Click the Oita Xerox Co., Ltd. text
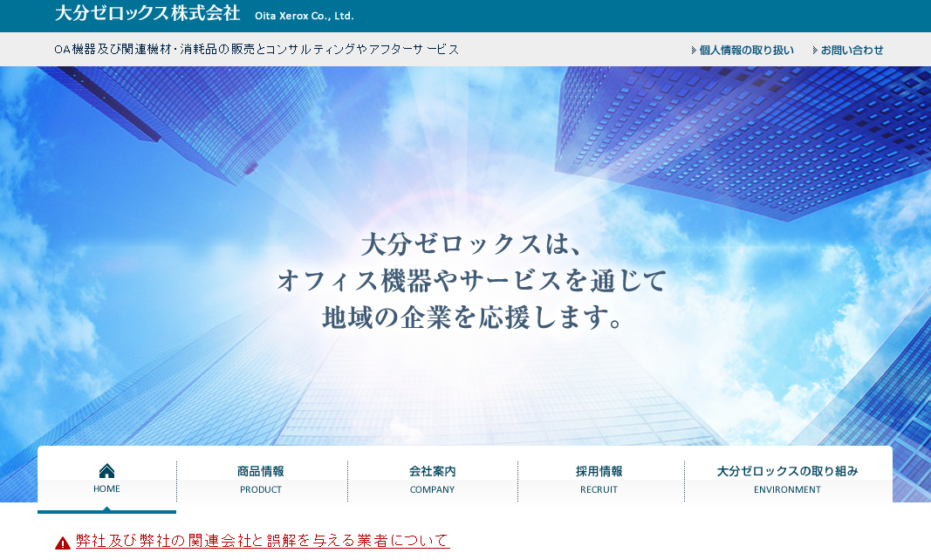 304,16
